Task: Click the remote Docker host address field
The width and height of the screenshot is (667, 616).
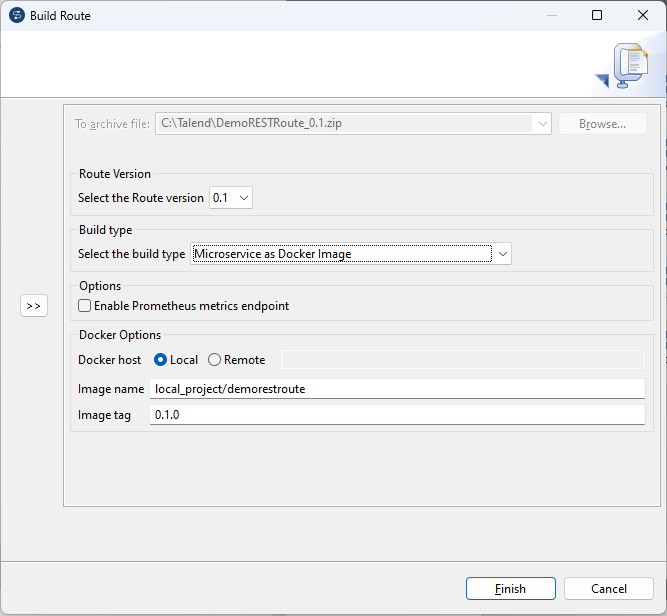Action: tap(462, 360)
